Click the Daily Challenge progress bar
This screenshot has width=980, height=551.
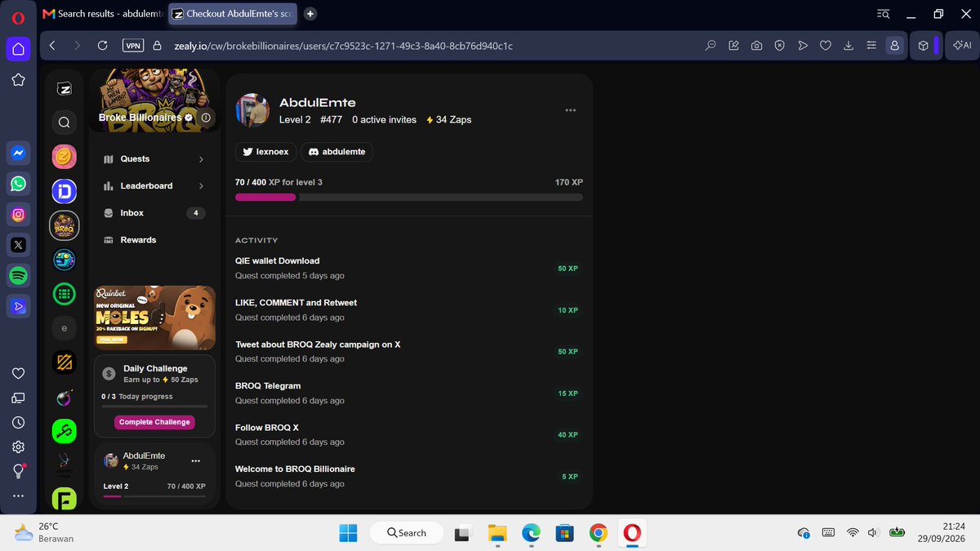pos(154,406)
